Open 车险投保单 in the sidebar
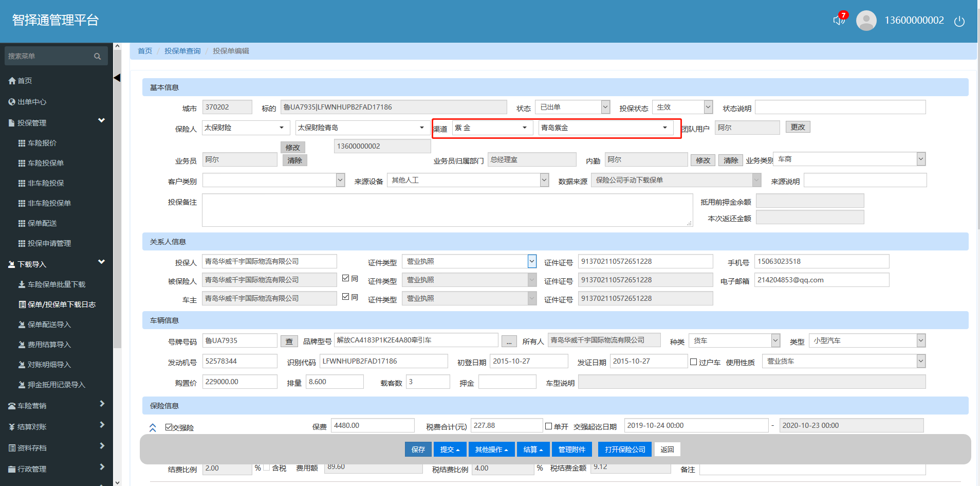Screen dimensions: 980x486 (x=45, y=163)
